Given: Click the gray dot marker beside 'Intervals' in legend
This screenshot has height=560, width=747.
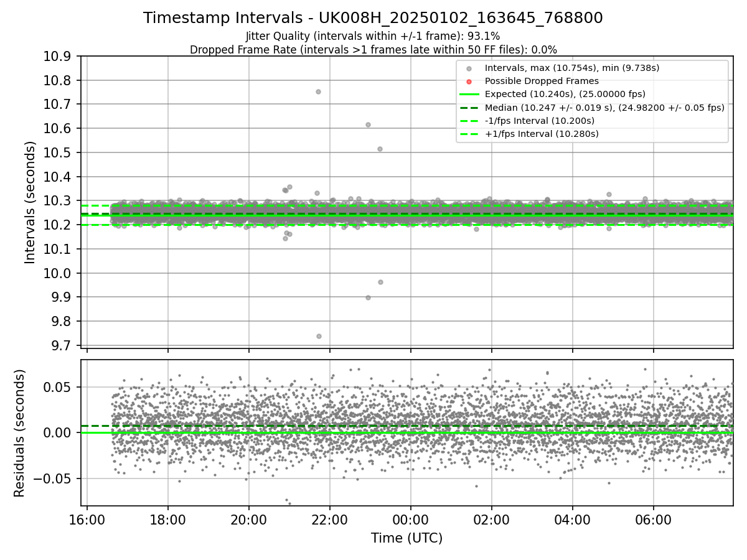Looking at the screenshot, I should (469, 68).
